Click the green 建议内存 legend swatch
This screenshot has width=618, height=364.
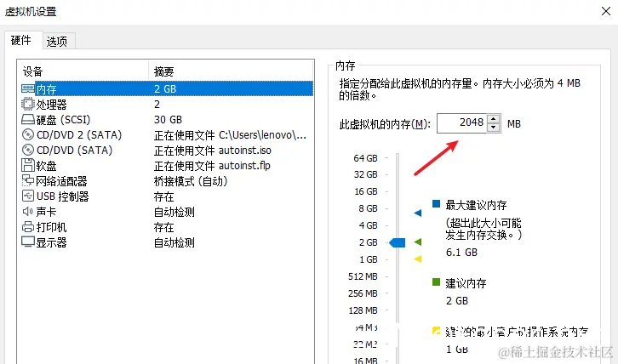click(x=436, y=282)
